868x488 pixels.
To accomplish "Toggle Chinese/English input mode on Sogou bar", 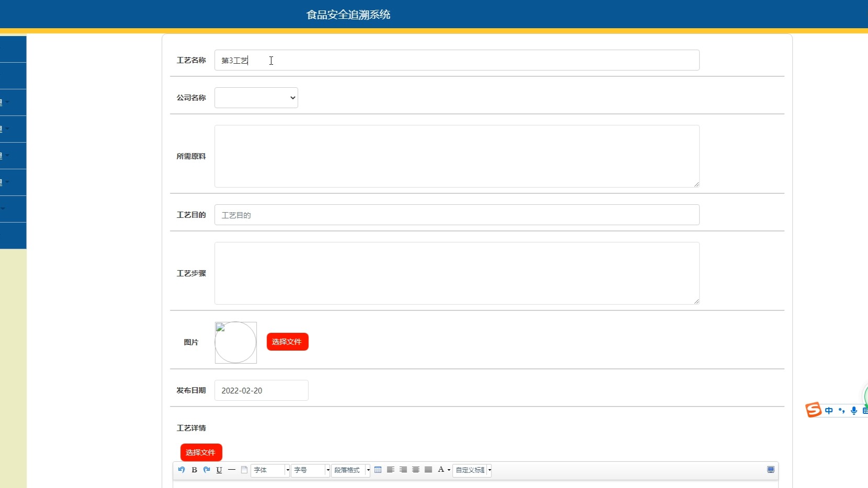I will 829,411.
